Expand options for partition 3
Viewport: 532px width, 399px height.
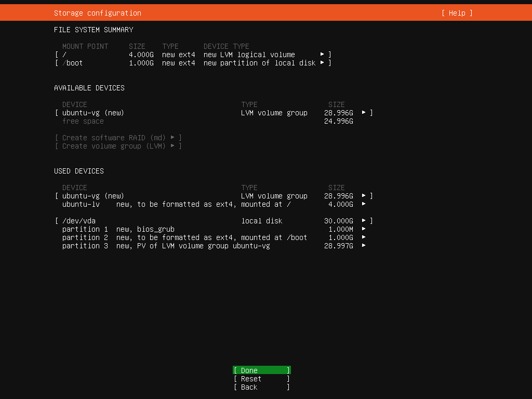point(364,246)
